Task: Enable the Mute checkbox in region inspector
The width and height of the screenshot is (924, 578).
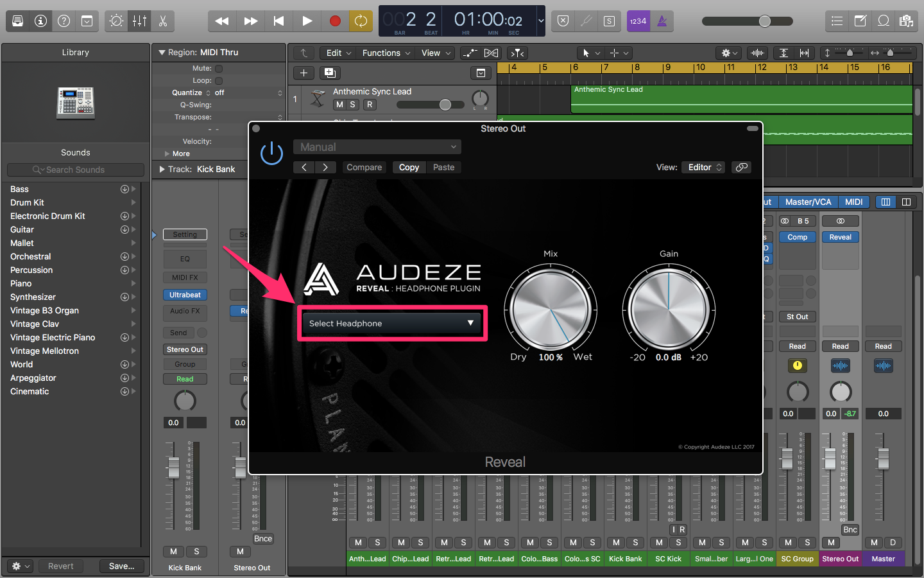Action: pos(219,68)
